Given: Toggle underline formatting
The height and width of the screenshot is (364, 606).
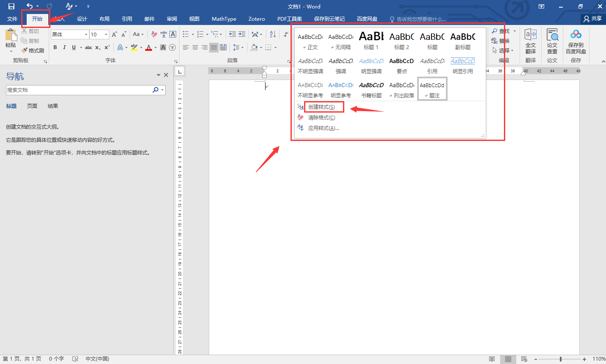Looking at the screenshot, I should tap(74, 47).
